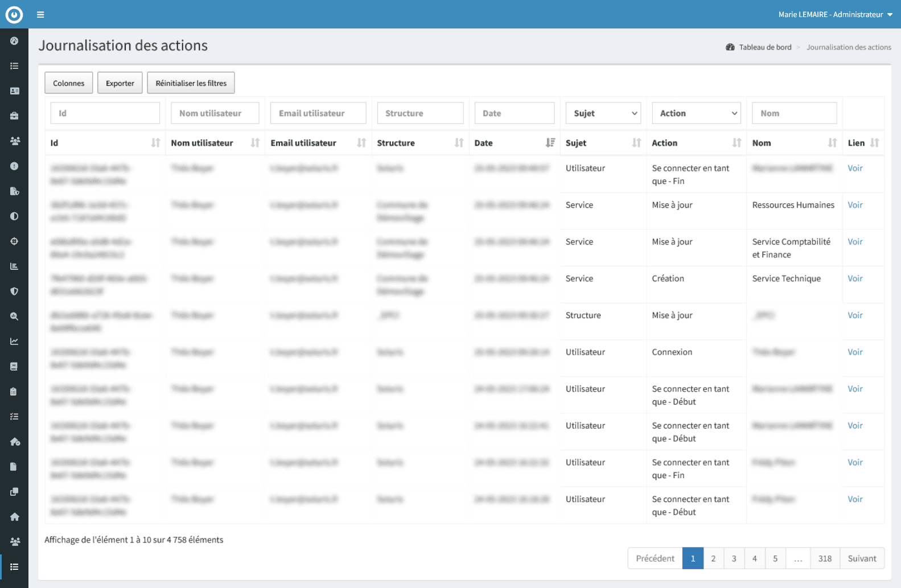Open the dashboard gauge icon in sidebar

tap(14, 41)
